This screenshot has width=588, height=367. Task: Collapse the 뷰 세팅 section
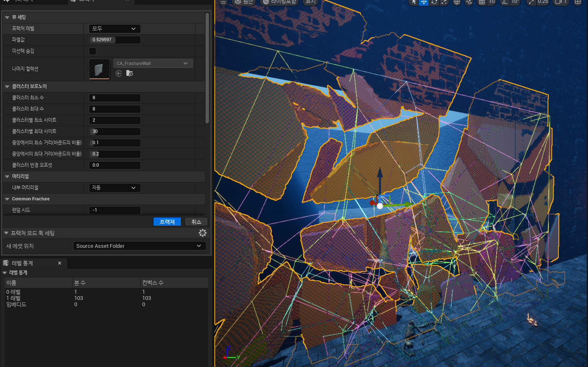(x=7, y=17)
